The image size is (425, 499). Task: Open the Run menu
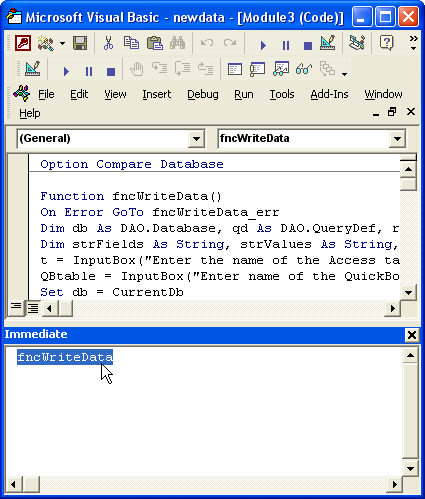pyautogui.click(x=244, y=95)
